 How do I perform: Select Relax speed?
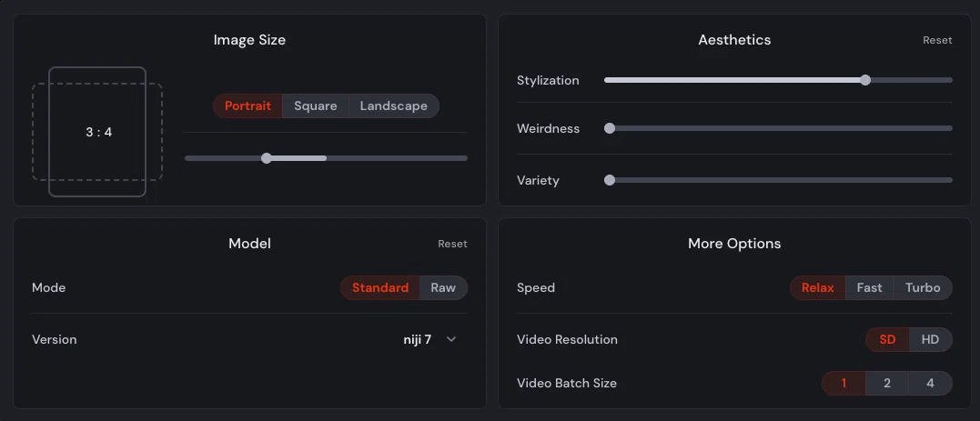[817, 288]
